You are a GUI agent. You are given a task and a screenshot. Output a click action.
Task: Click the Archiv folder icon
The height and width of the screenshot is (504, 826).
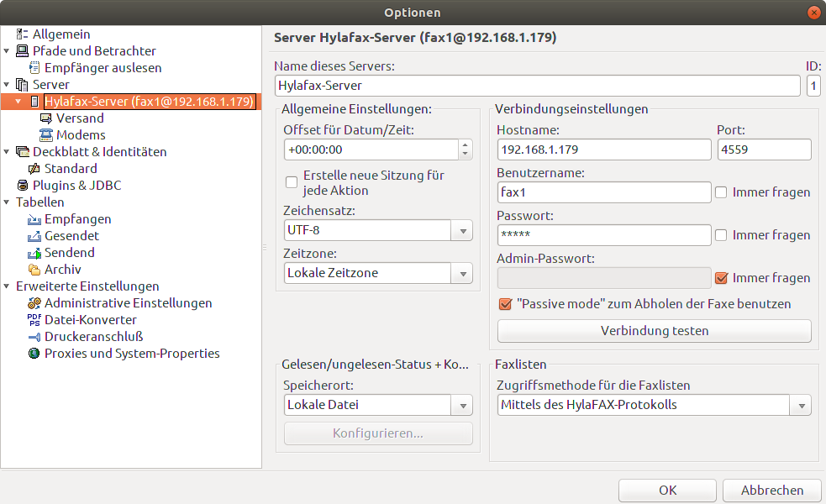pos(34,270)
